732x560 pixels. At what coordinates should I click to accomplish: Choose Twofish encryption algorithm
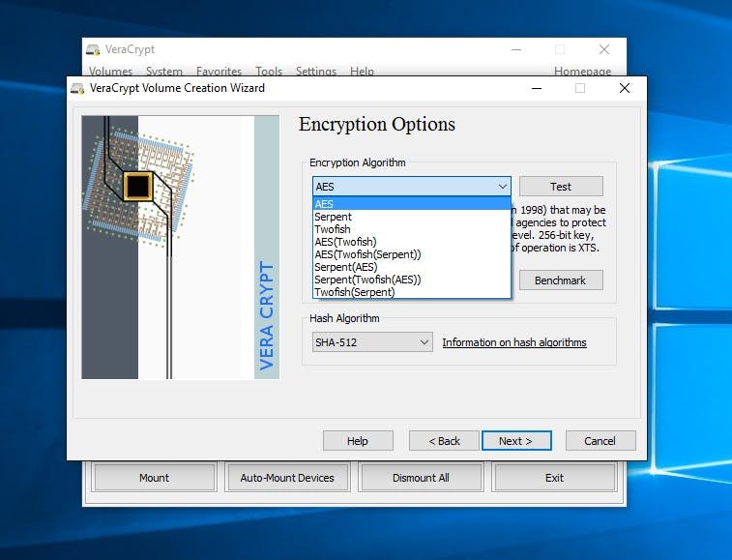pyautogui.click(x=412, y=229)
